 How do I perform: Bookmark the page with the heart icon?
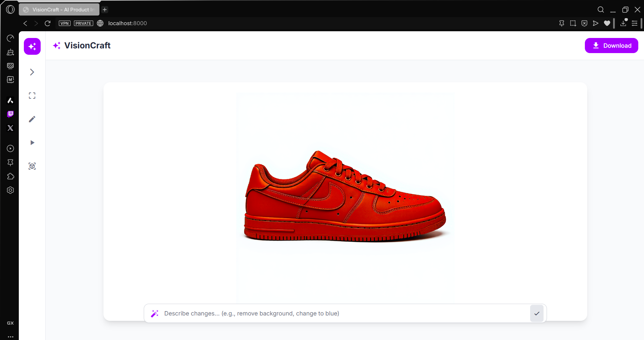[x=607, y=23]
